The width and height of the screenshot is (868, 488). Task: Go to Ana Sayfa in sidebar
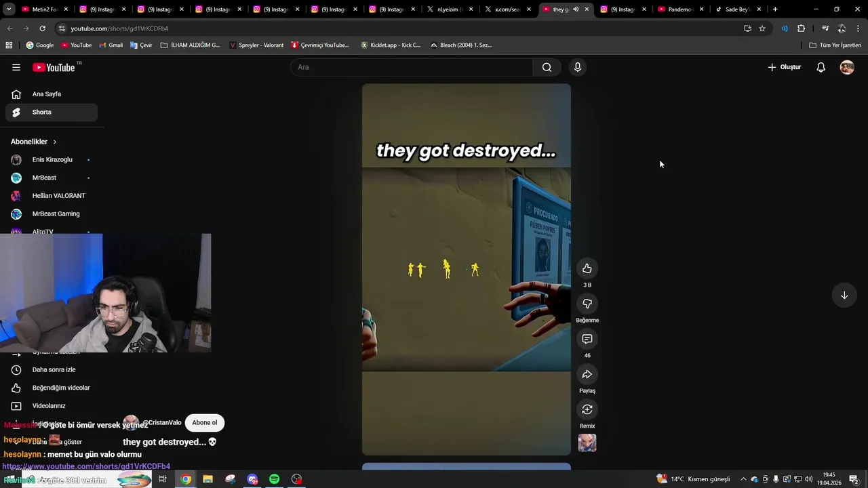pos(52,94)
